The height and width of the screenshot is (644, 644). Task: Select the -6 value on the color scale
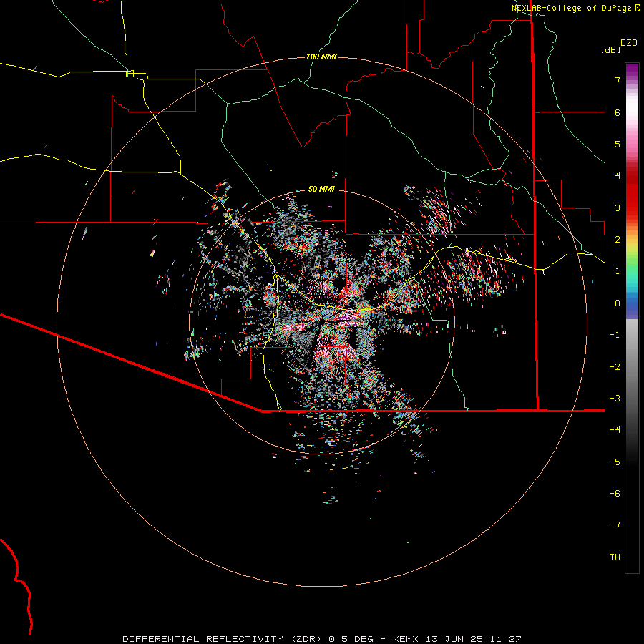(x=615, y=494)
